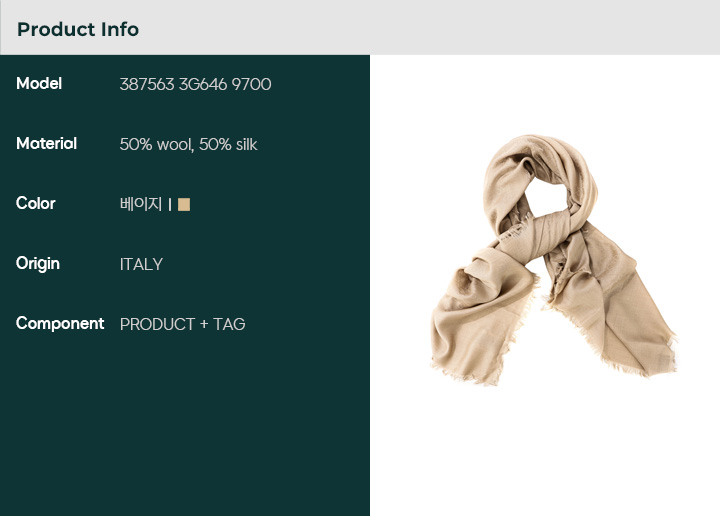Click the 50% wool, 50% silk text

click(188, 144)
